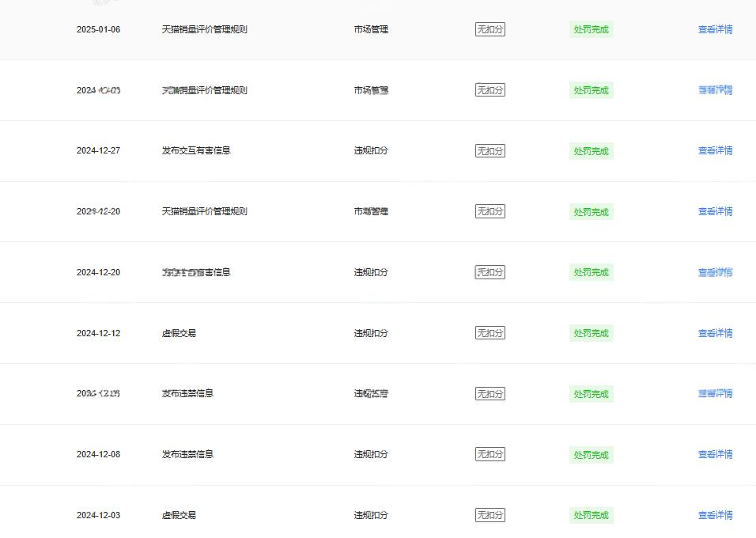The height and width of the screenshot is (538, 756).
Task: Click the 无扣分 tag in the 2025-01-06 row
Action: coord(490,29)
